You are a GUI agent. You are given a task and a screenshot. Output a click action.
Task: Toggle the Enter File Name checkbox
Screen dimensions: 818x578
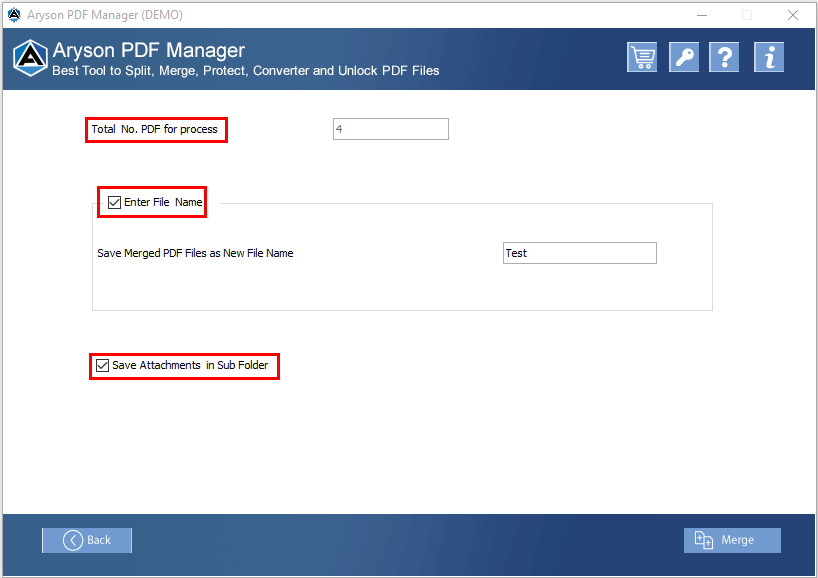click(x=114, y=202)
